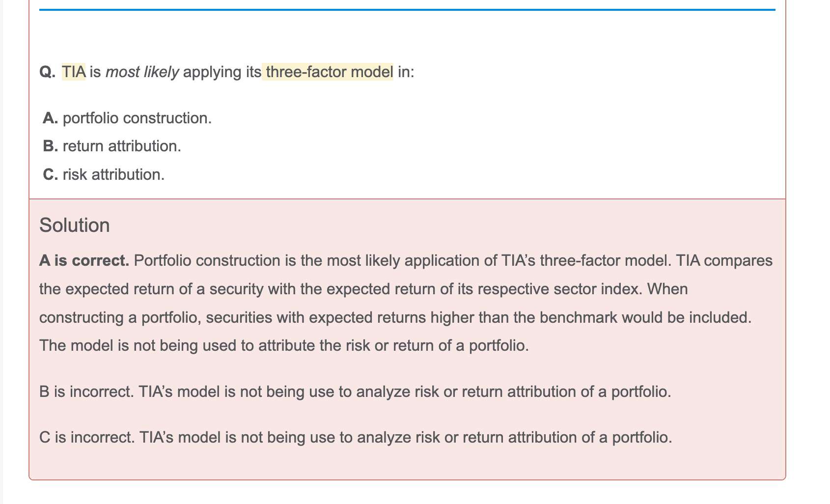Click the blue divider line above question
This screenshot has width=830, height=504.
pyautogui.click(x=407, y=9)
